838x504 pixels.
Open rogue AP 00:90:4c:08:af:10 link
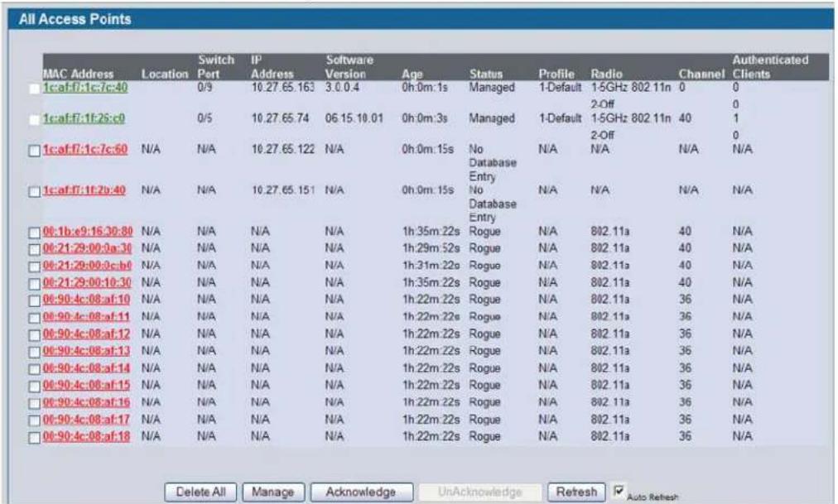tap(87, 299)
